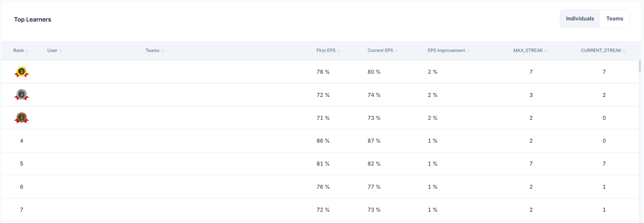
Task: Sort by User column arrows
Action: 60,51
